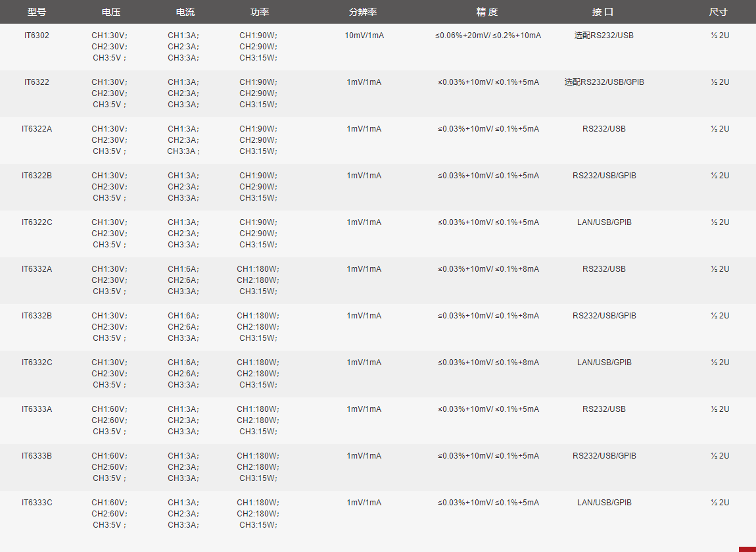Select the IT6302 model name

(37, 36)
